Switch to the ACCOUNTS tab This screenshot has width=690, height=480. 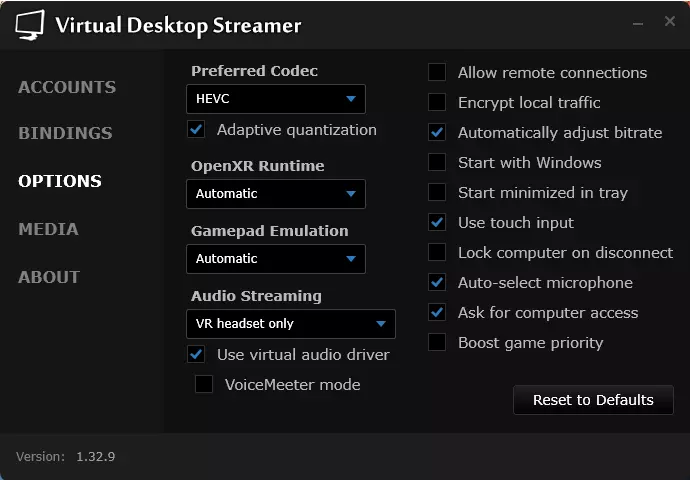pos(67,87)
